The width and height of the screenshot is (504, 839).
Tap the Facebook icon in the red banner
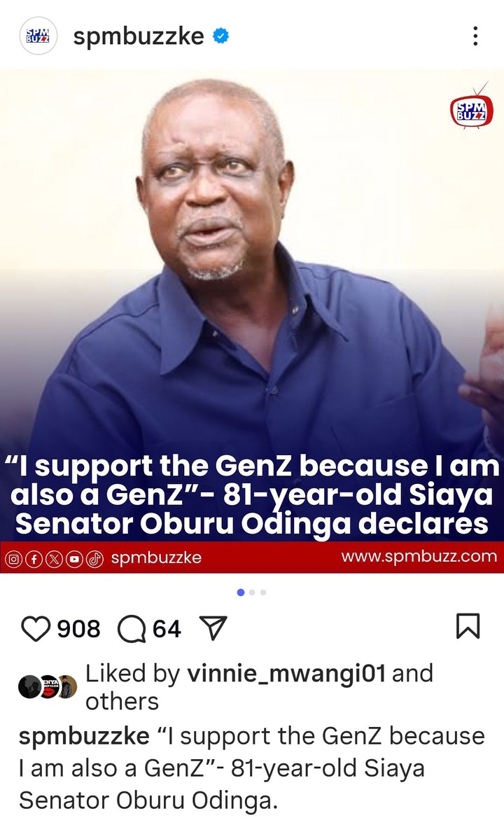click(34, 559)
